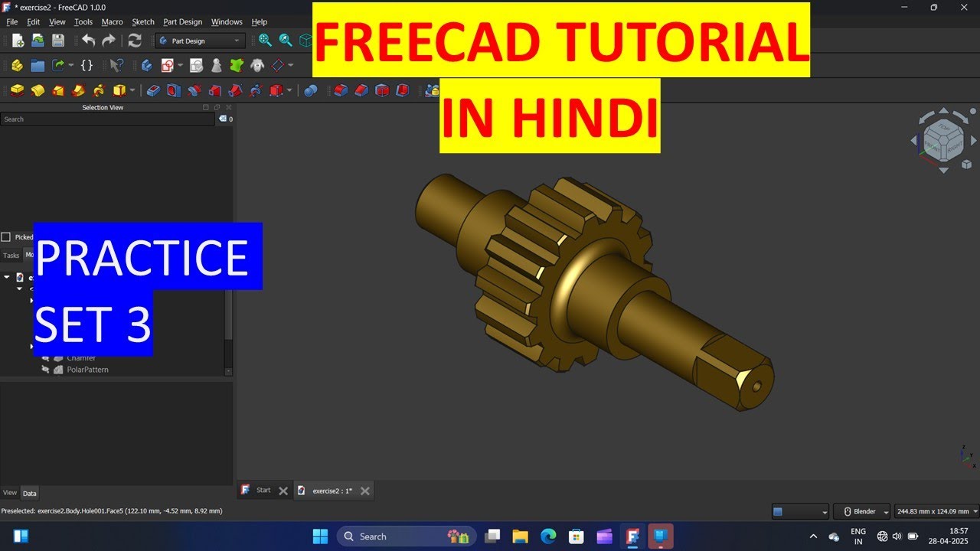Click the Selection View search field
The height and width of the screenshot is (551, 980).
coord(108,119)
